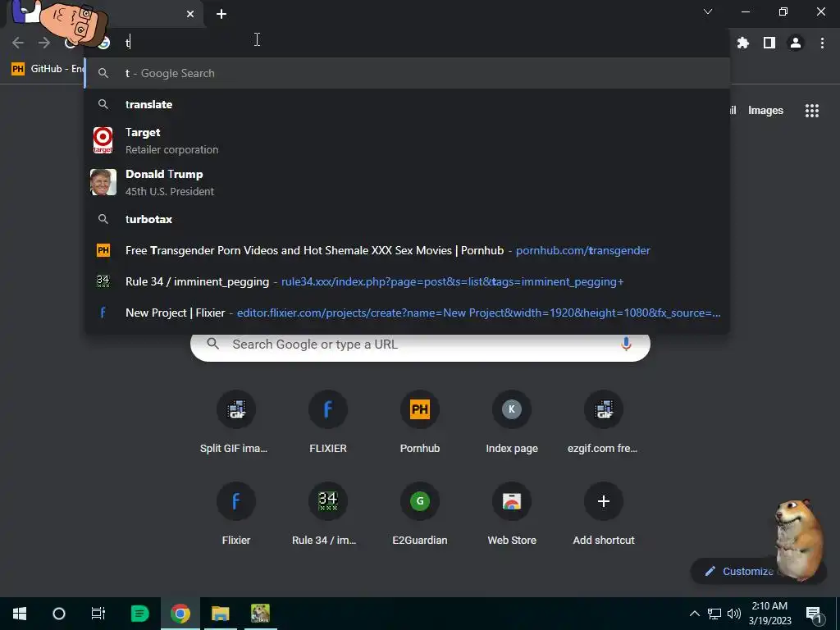Close the current browser tab
Image resolution: width=840 pixels, height=630 pixels.
pyautogui.click(x=190, y=14)
